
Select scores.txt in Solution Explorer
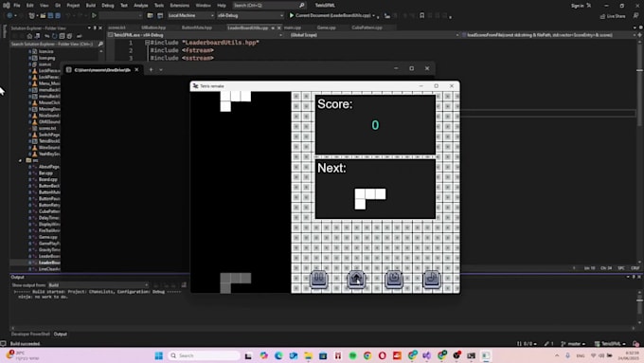[47, 128]
